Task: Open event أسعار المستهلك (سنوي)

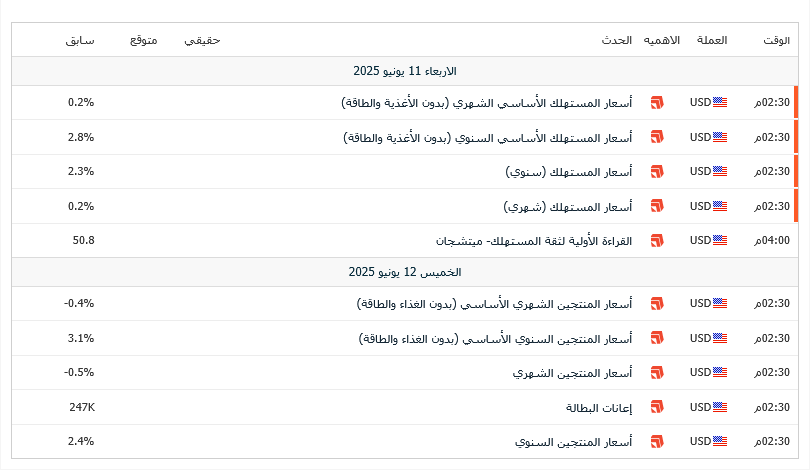Action: coord(569,172)
